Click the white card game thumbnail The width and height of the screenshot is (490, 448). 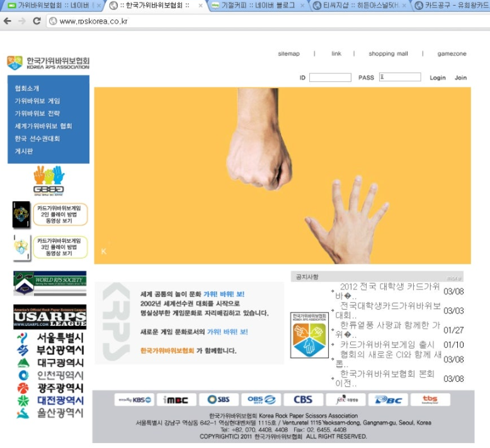(x=21, y=248)
